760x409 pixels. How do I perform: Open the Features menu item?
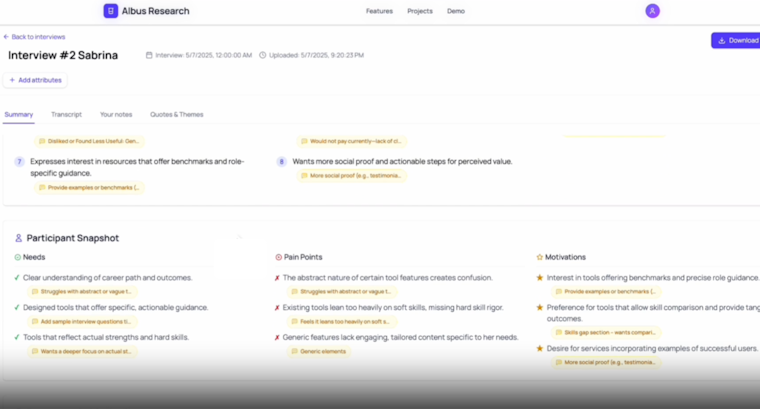379,11
